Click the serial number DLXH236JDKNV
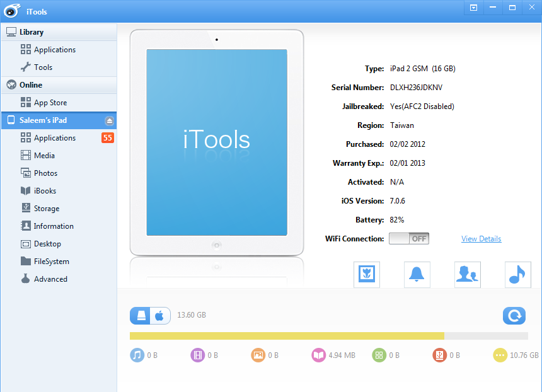This screenshot has height=392, width=542. pyautogui.click(x=416, y=88)
